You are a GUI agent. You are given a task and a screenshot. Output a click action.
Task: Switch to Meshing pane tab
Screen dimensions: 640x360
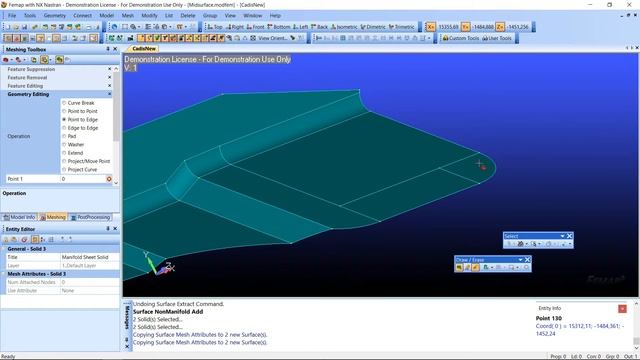[x=53, y=217]
